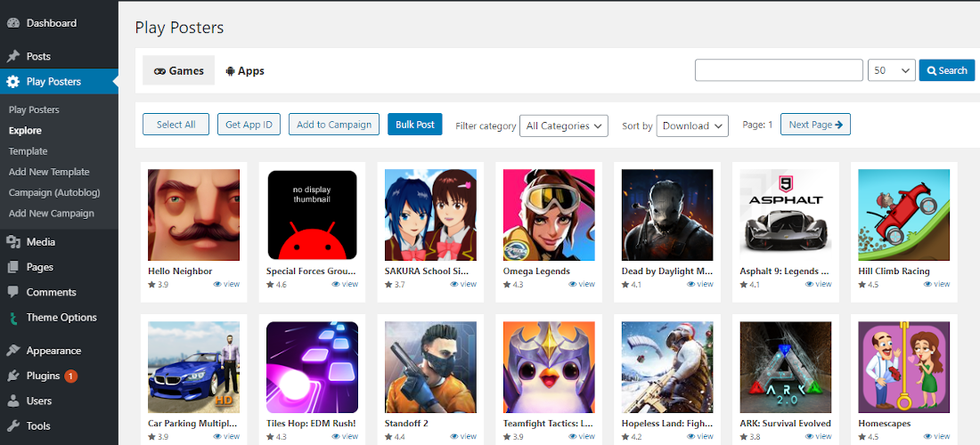View the Asphalt 9: Legends game
The image size is (980, 445).
[818, 284]
